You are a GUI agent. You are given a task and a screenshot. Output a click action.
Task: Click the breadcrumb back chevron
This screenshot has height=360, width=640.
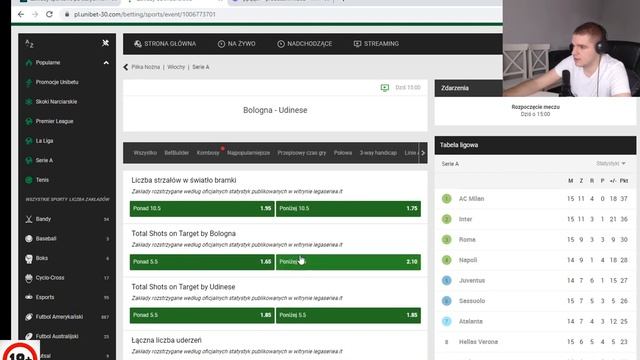[126, 67]
